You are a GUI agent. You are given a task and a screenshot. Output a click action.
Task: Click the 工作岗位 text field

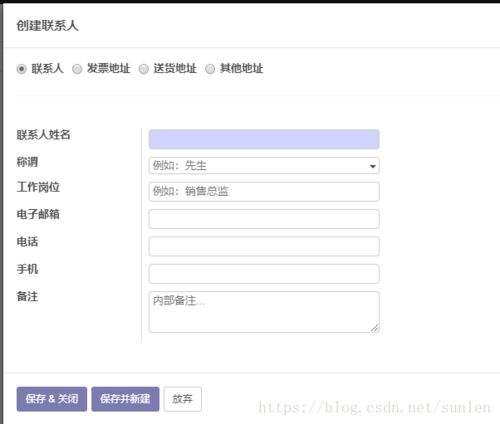click(x=264, y=192)
